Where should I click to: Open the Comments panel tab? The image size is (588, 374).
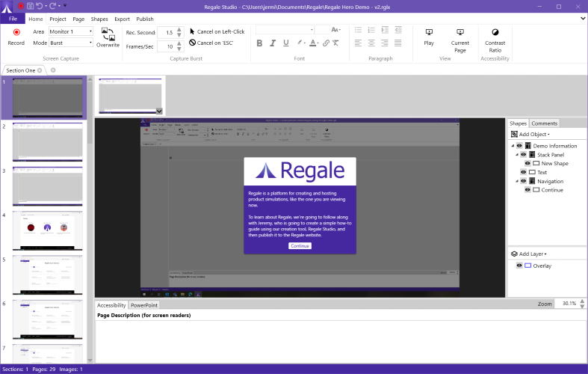tap(544, 123)
